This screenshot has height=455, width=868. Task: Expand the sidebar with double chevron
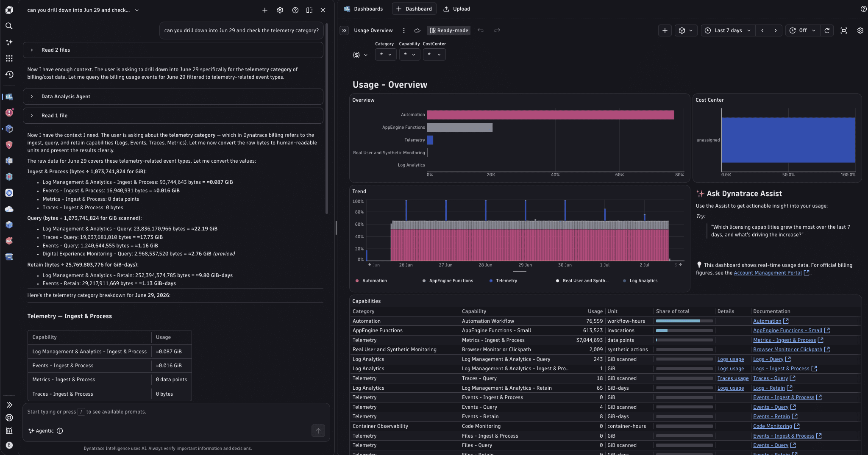(x=9, y=405)
